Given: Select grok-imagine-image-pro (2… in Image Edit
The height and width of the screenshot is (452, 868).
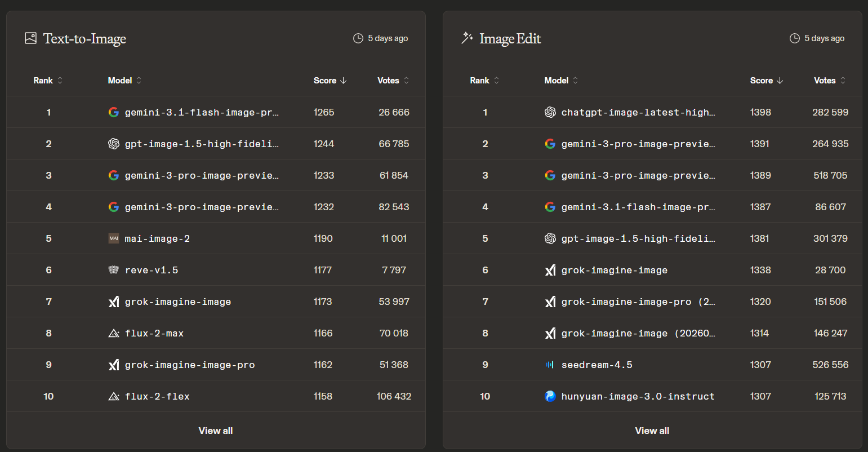Looking at the screenshot, I should click(x=638, y=302).
